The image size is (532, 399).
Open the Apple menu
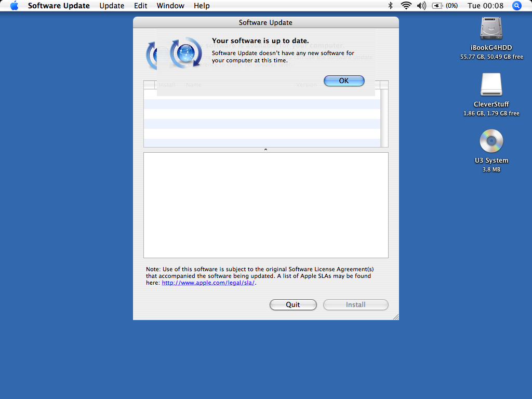(x=14, y=6)
